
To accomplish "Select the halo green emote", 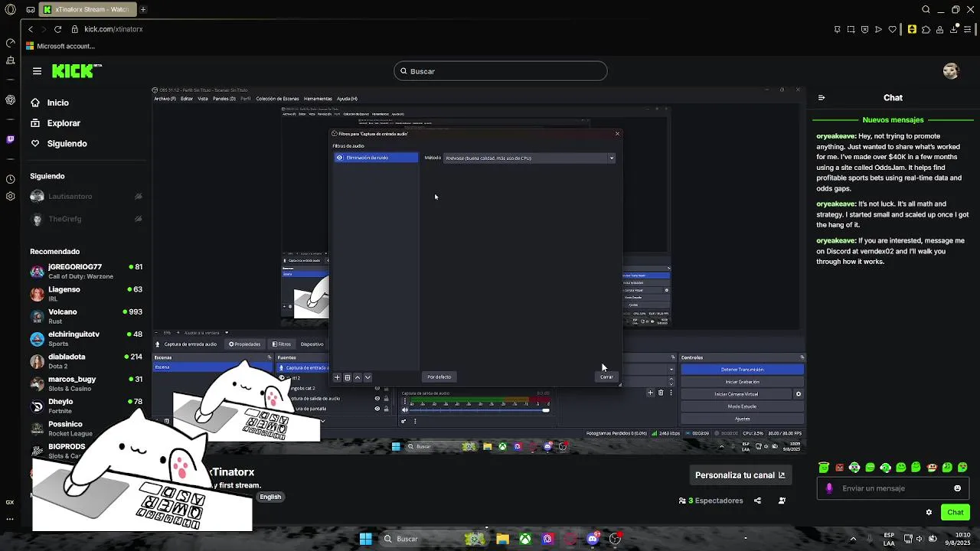I will click(x=824, y=468).
